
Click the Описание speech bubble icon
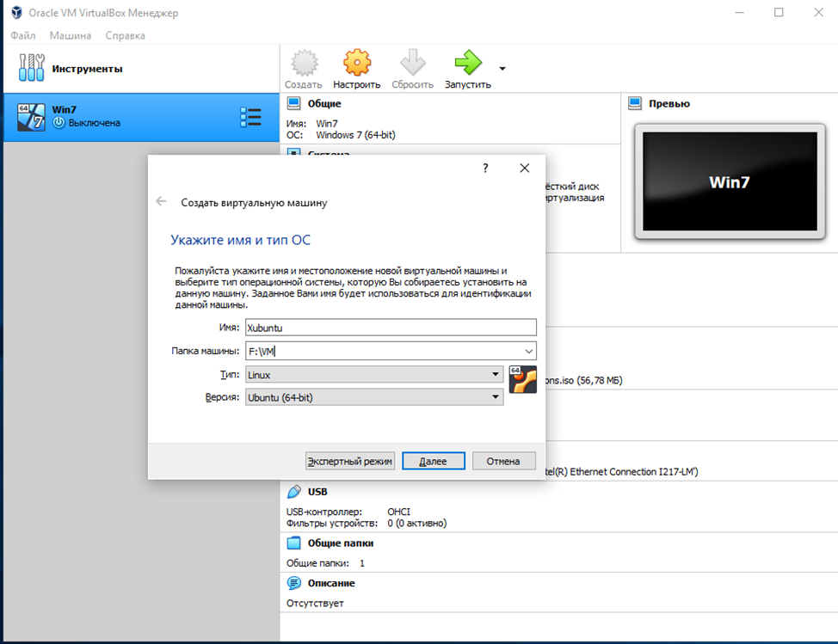coord(293,583)
